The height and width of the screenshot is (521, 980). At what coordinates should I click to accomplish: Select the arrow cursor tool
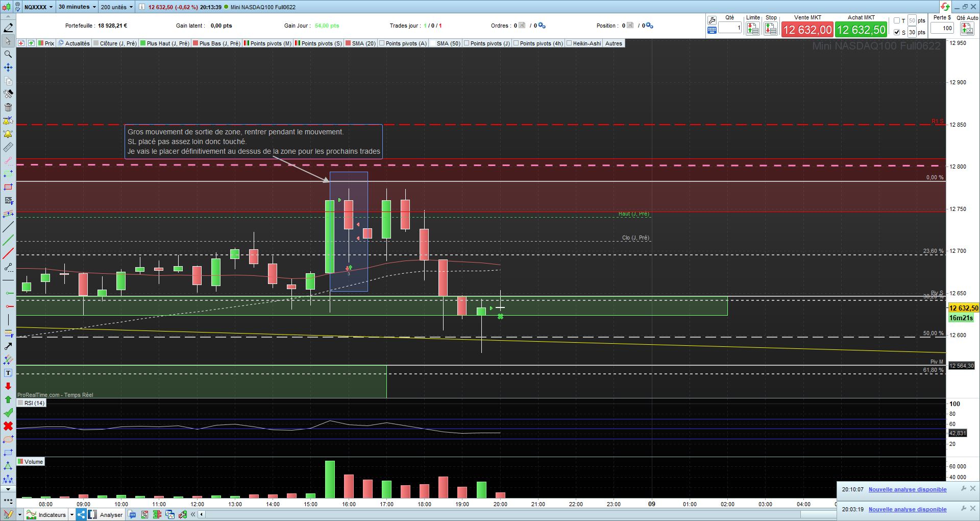(x=8, y=41)
